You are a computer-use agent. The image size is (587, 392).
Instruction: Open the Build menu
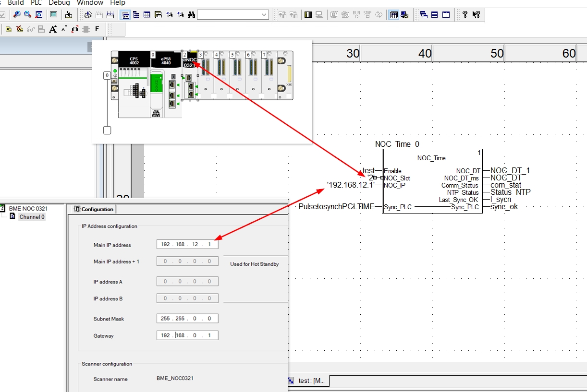tap(16, 3)
